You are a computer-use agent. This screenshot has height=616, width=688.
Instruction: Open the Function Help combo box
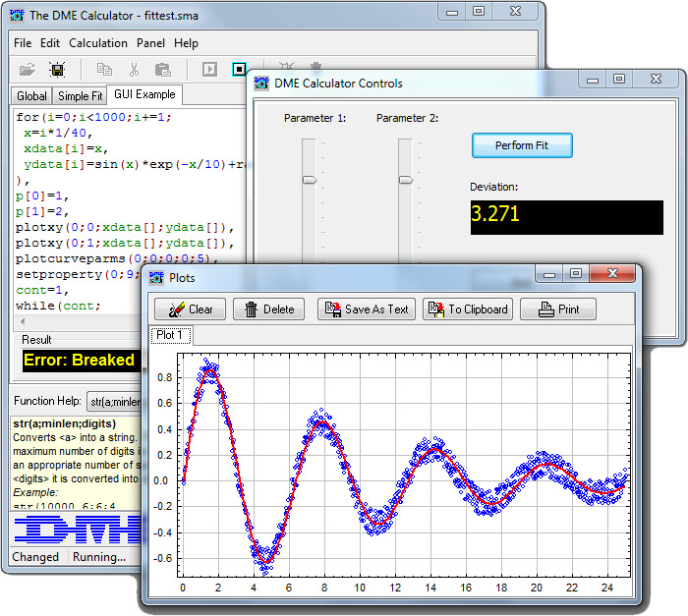click(115, 401)
